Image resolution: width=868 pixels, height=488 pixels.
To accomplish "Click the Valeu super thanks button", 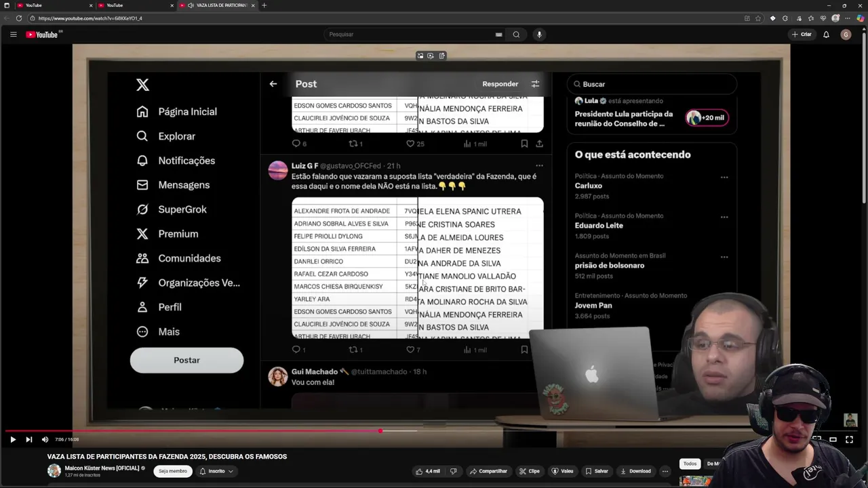I will (562, 471).
